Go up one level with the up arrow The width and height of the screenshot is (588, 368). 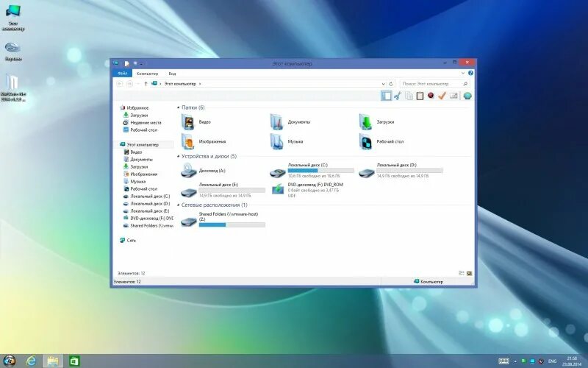(x=146, y=84)
